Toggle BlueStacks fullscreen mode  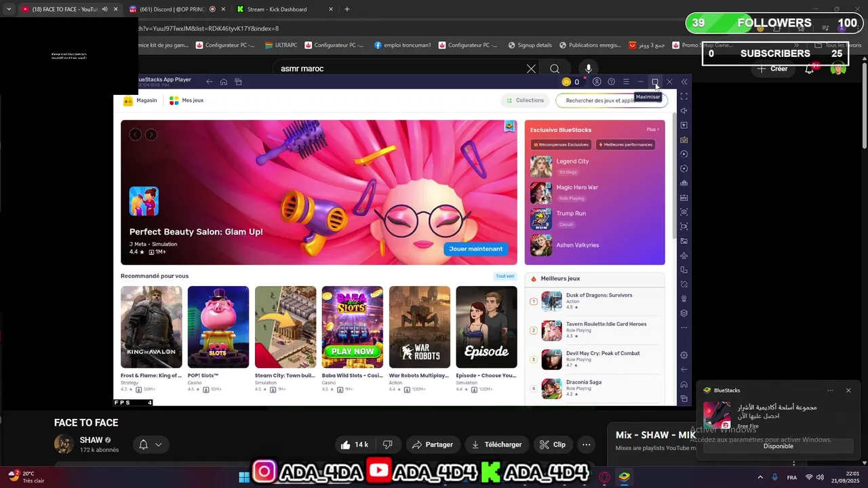(x=684, y=96)
